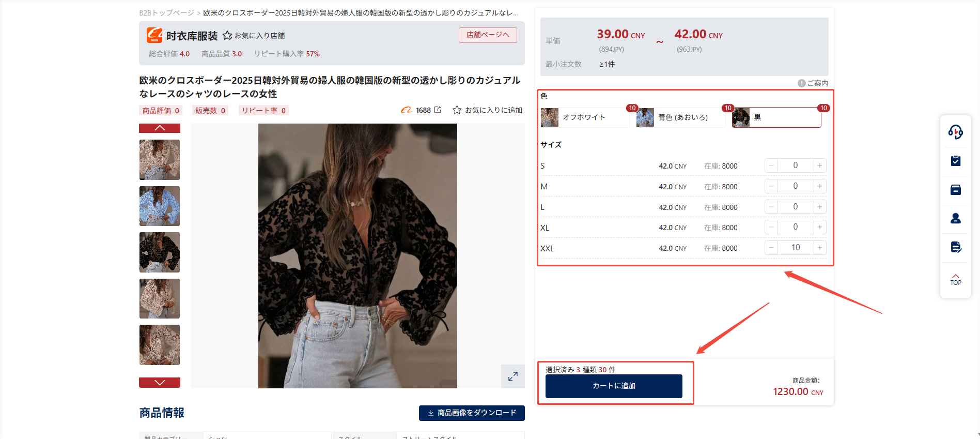Click the size S quantity field
Viewport: 980px width, 439px height.
tap(796, 165)
